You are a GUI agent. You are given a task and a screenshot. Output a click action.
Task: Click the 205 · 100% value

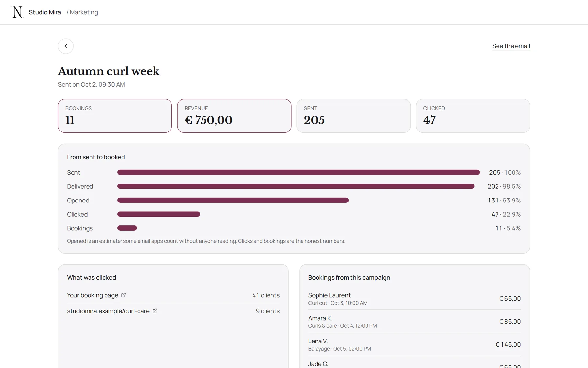click(x=505, y=172)
